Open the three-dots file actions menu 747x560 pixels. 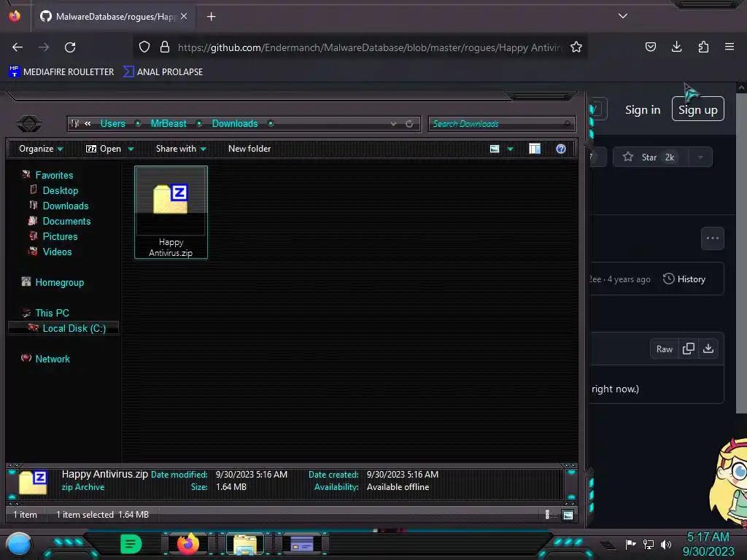tap(712, 238)
